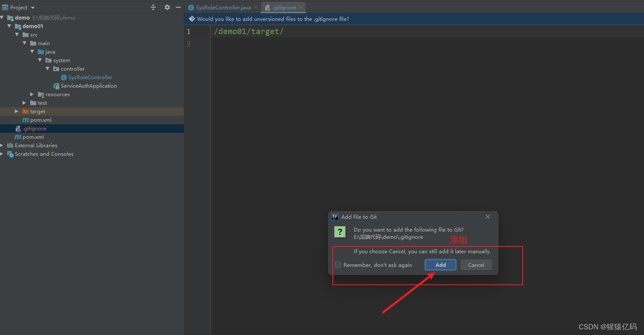Click the Maven icon of demo01 pom.xml
The height and width of the screenshot is (335, 644).
point(26,120)
